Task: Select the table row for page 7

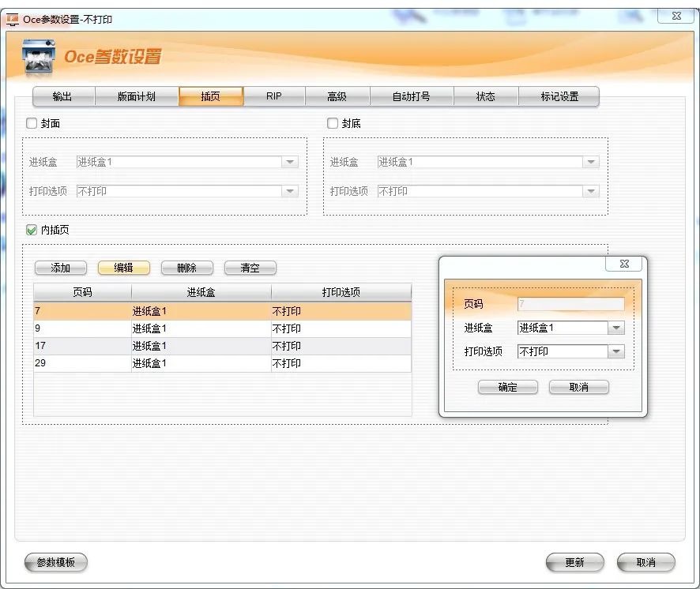Action: coord(222,311)
